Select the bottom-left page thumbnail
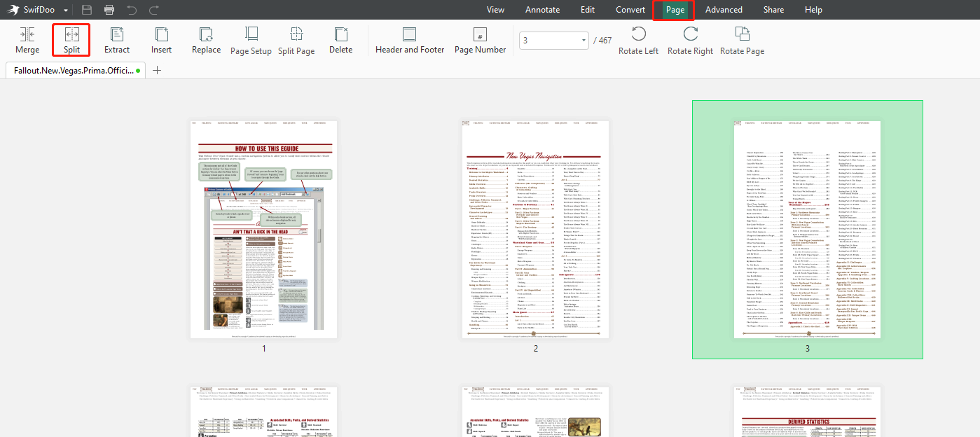The height and width of the screenshot is (437, 980). tap(263, 410)
